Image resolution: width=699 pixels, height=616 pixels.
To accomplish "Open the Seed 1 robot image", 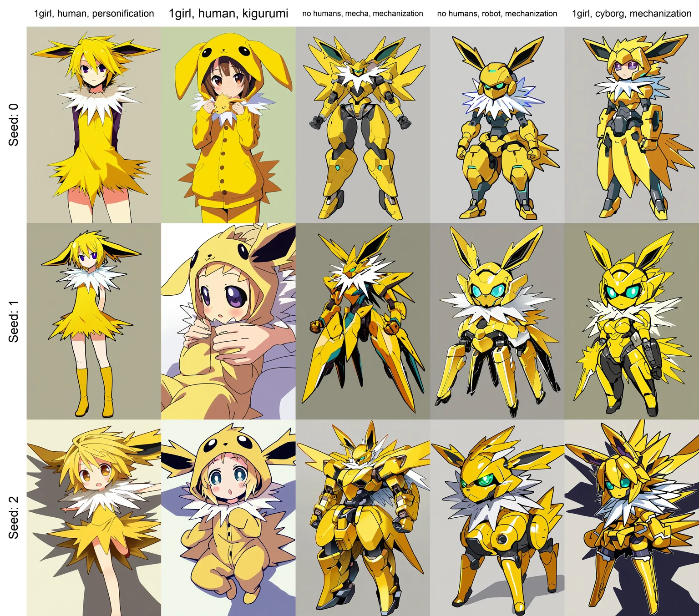I will (x=497, y=321).
